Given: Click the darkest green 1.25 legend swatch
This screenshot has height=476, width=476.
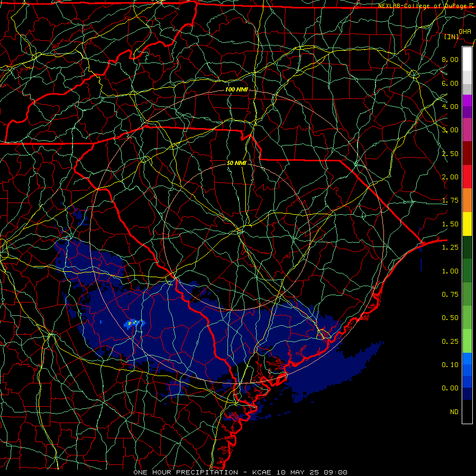Looking at the screenshot, I should (467, 247).
